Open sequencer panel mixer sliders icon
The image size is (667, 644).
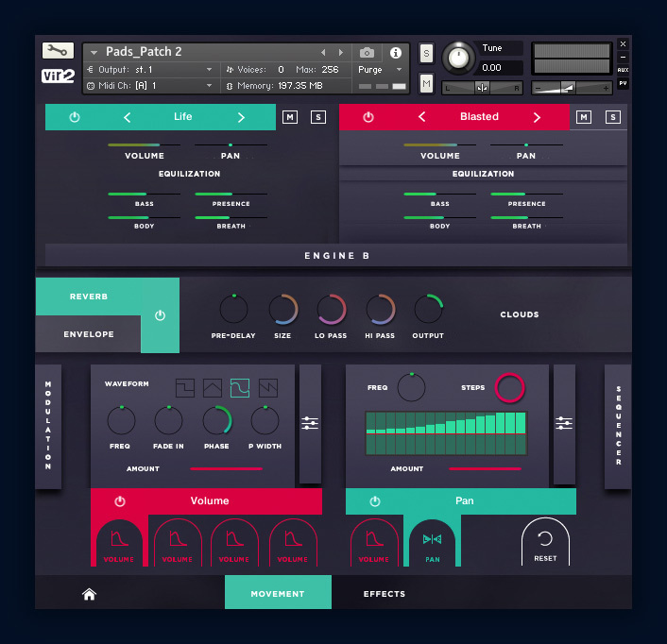point(564,423)
